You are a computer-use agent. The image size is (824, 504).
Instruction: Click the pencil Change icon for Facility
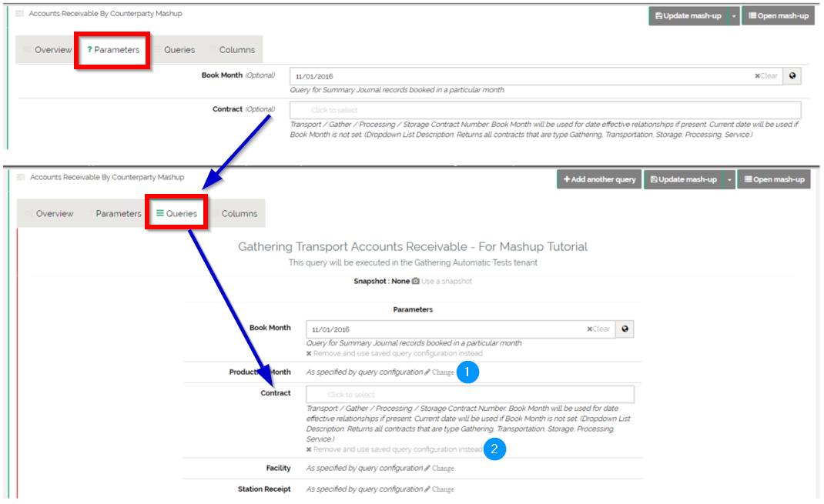427,468
